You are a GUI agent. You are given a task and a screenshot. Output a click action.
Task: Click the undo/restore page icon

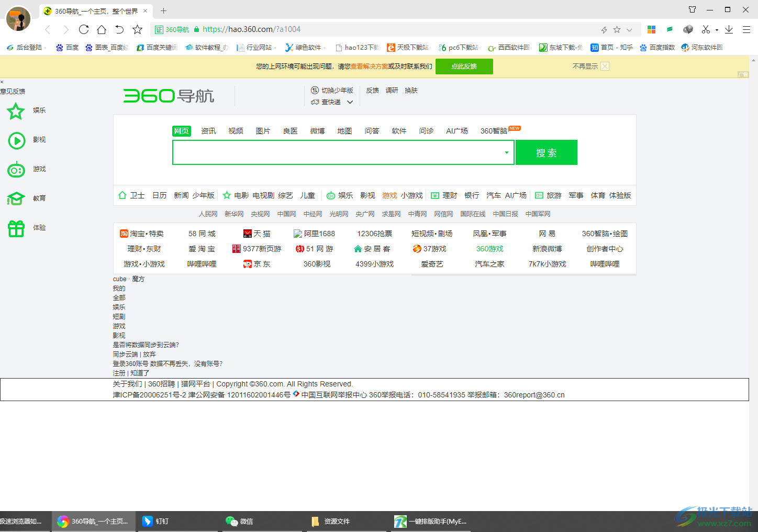tap(119, 29)
